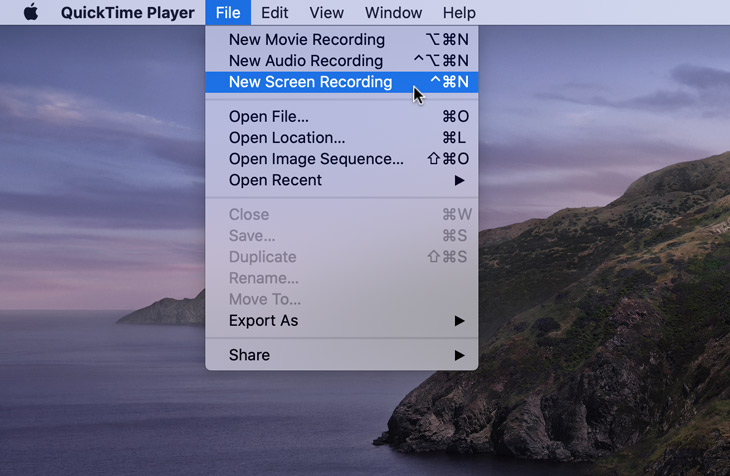The width and height of the screenshot is (730, 476).
Task: Expand the Share submenu
Action: coord(249,355)
